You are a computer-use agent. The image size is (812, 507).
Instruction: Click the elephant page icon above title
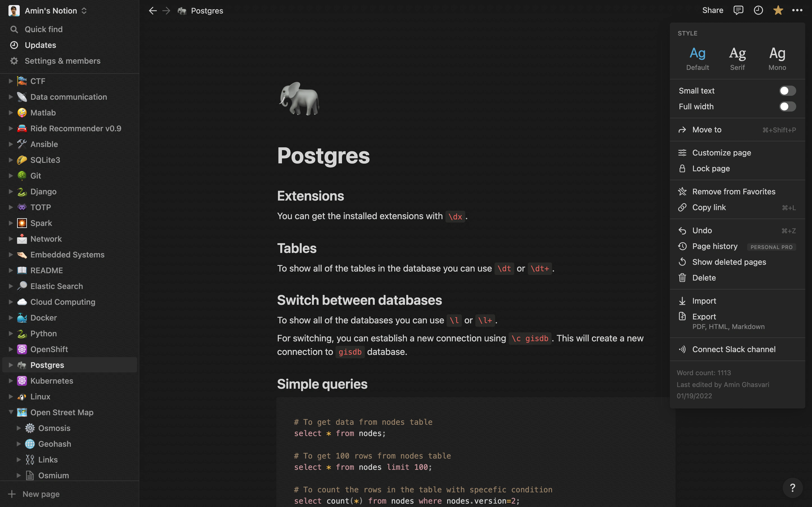[299, 99]
